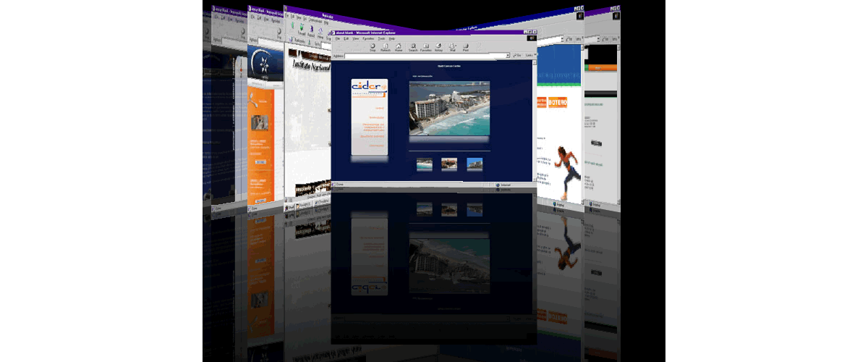Click the Cidcro logo in side panel
The height and width of the screenshot is (362, 868).
[x=369, y=88]
